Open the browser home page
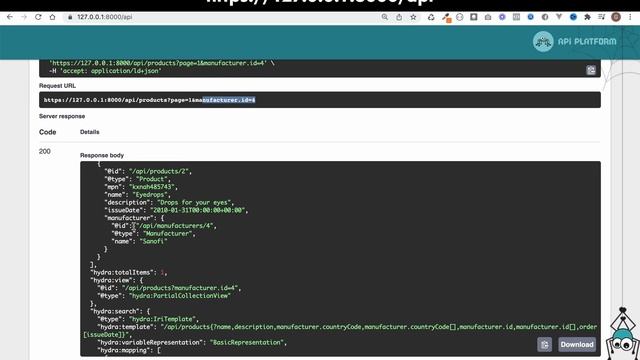The width and height of the screenshot is (640, 360). click(x=52, y=17)
